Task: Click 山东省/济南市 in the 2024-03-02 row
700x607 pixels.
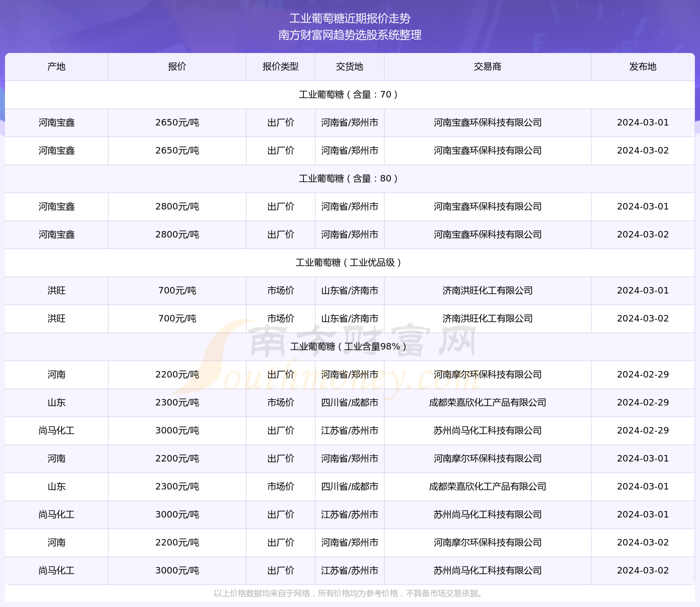Action: [x=349, y=318]
